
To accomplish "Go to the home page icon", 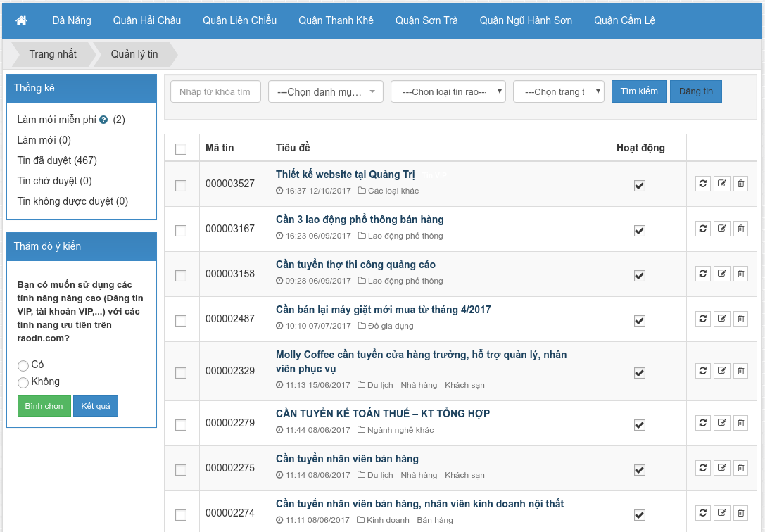I will [21, 20].
